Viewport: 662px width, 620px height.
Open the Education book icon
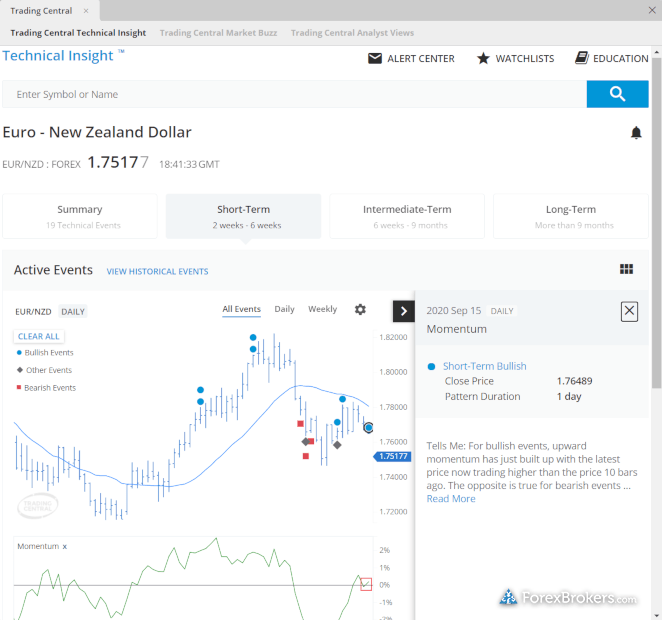click(582, 58)
